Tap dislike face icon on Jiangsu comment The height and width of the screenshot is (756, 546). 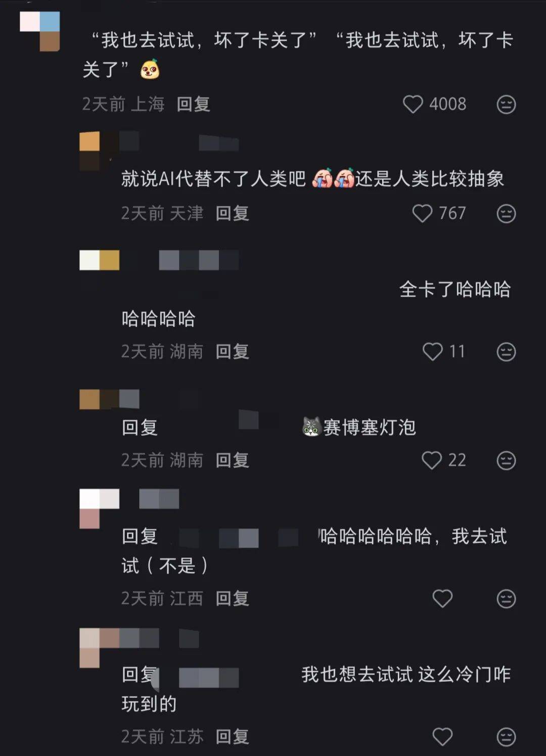tap(506, 736)
